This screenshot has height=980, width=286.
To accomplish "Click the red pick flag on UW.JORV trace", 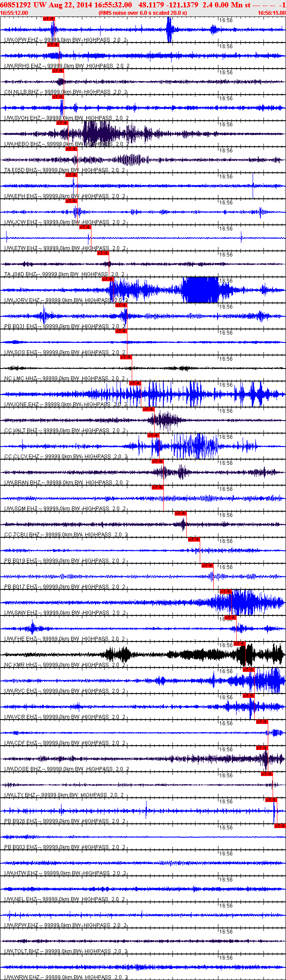I will [108, 279].
